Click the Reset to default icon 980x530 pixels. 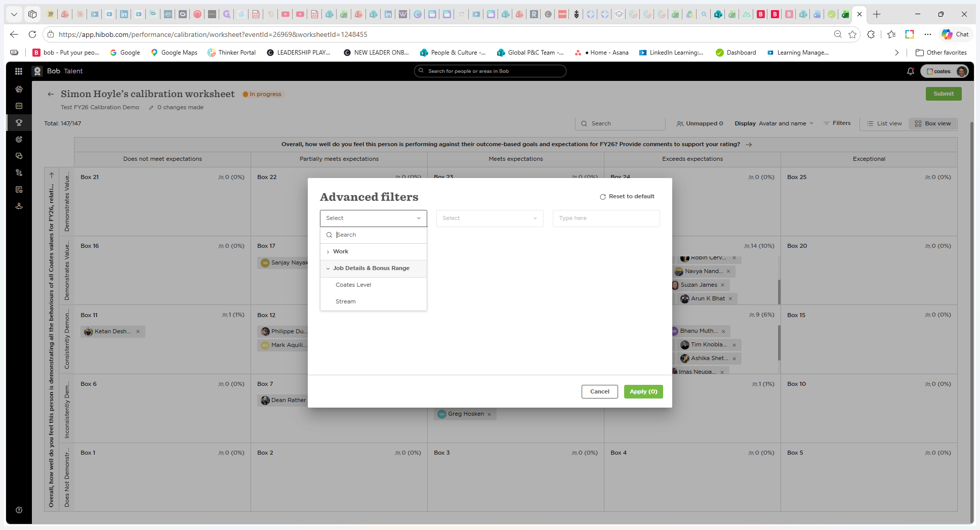point(602,197)
